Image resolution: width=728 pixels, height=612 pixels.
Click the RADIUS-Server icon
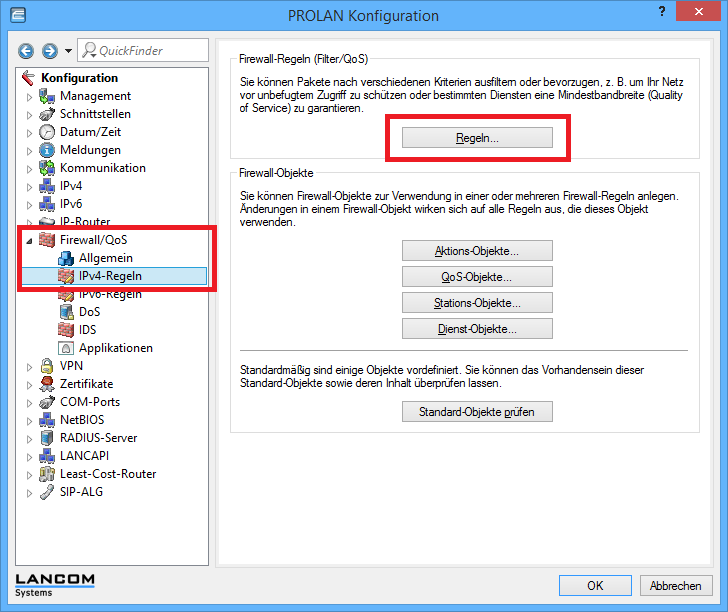(46, 438)
